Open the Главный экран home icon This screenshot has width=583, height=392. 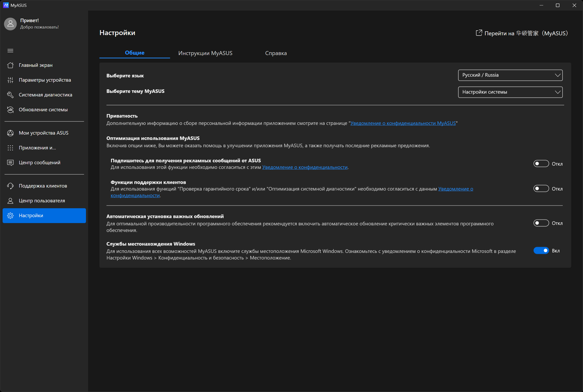pos(10,65)
